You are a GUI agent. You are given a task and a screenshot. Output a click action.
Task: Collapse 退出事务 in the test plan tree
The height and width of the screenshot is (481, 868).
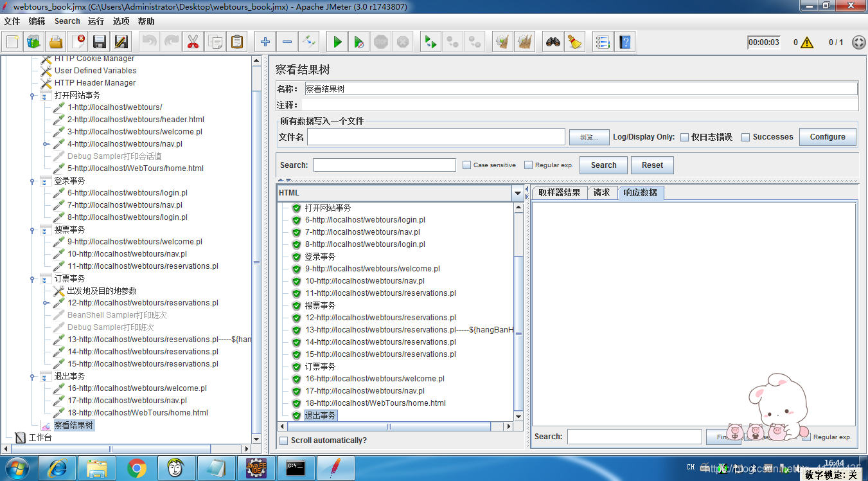click(x=32, y=377)
